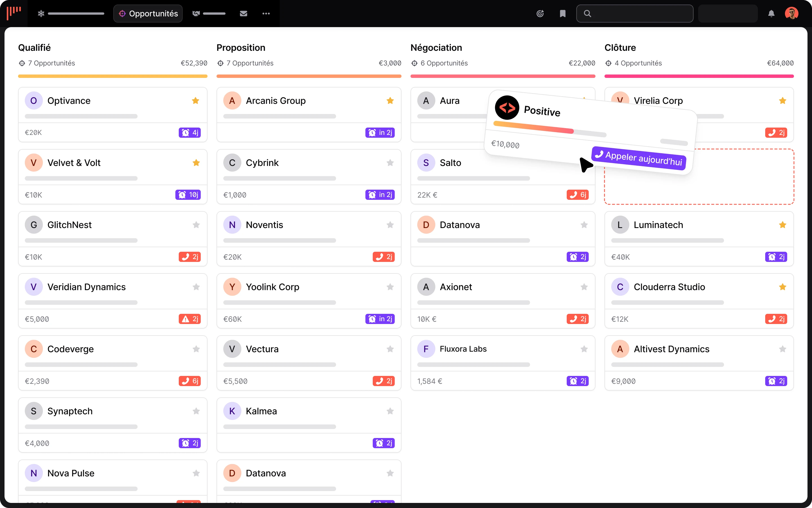The width and height of the screenshot is (812, 508).
Task: Click the 7 Opportunités count under Proposition
Action: pyautogui.click(x=250, y=63)
